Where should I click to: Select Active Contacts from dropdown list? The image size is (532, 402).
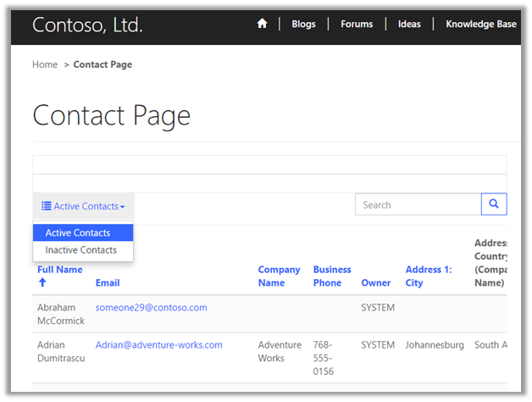pyautogui.click(x=78, y=232)
